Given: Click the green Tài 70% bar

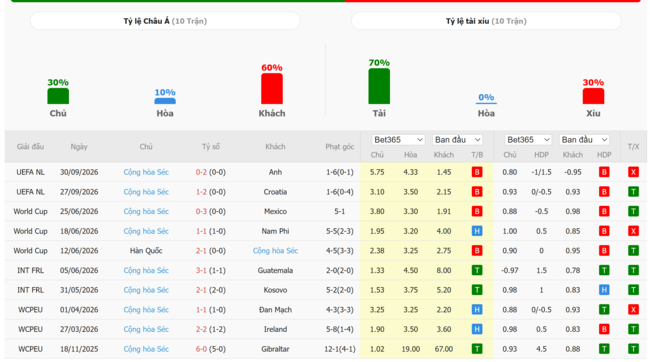Looking at the screenshot, I should (379, 86).
